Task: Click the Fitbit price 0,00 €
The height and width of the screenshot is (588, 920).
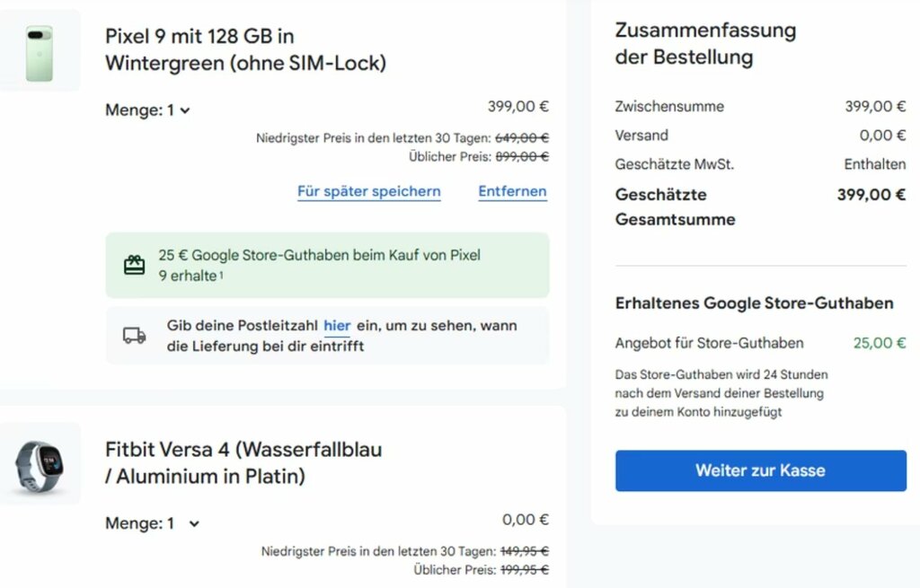Action: [x=525, y=520]
